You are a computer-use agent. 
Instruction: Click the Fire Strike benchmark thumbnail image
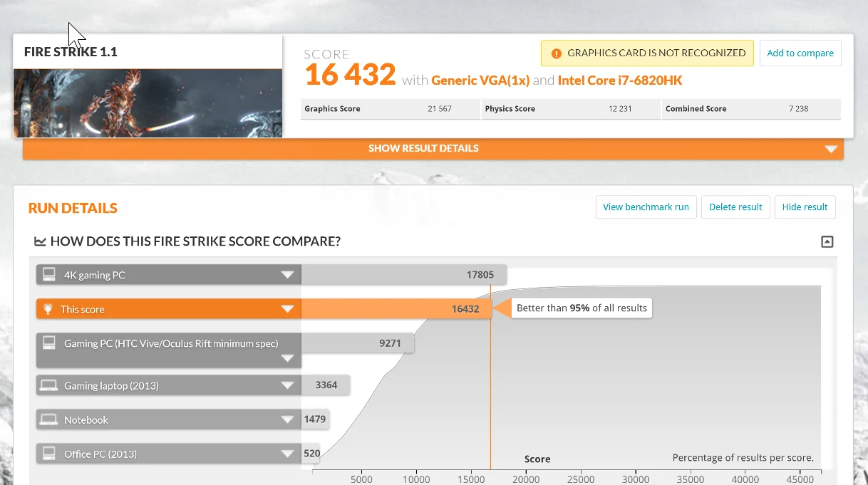click(x=148, y=103)
